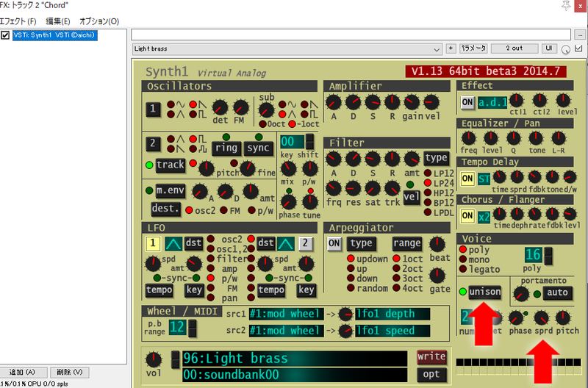This screenshot has width=588, height=388.
Task: Click the arpeggiator beat knob
Action: (x=437, y=244)
